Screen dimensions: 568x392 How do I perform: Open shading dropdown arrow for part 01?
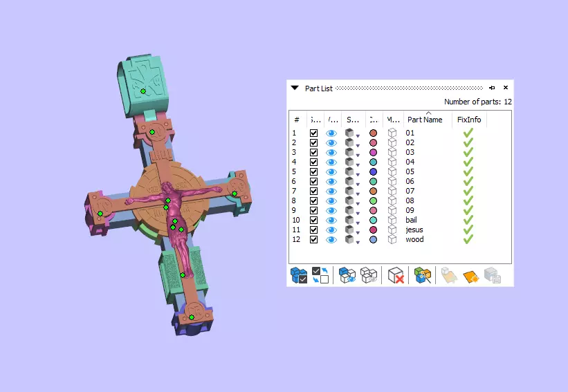click(358, 136)
